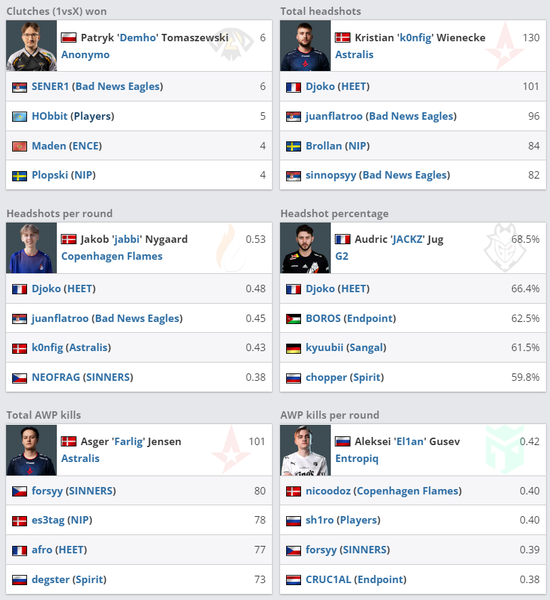
Task: Open Demho's player photo
Action: [x=31, y=46]
